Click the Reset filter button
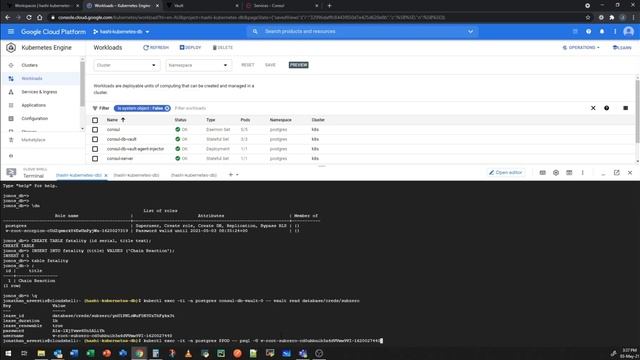640x360 pixels. point(248,65)
